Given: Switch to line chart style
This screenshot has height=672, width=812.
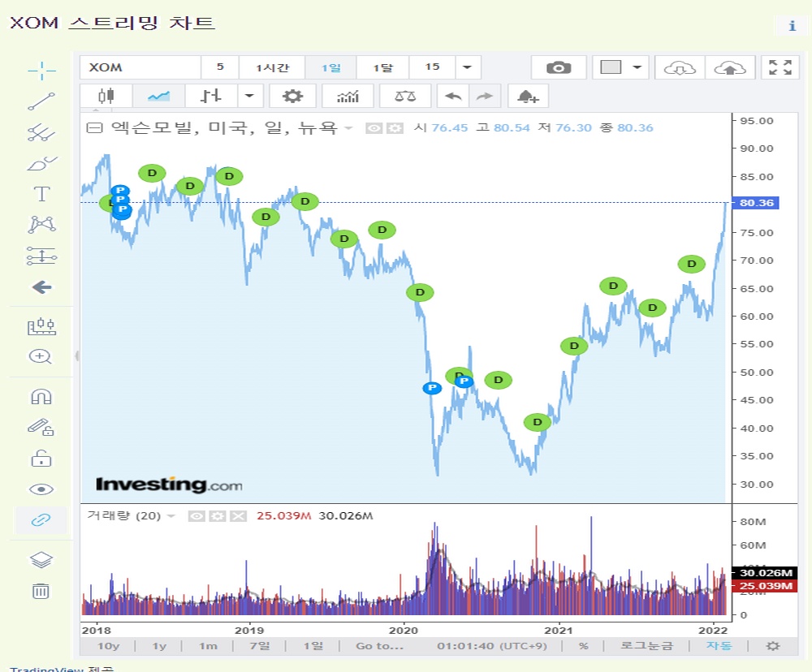Looking at the screenshot, I should coord(158,97).
